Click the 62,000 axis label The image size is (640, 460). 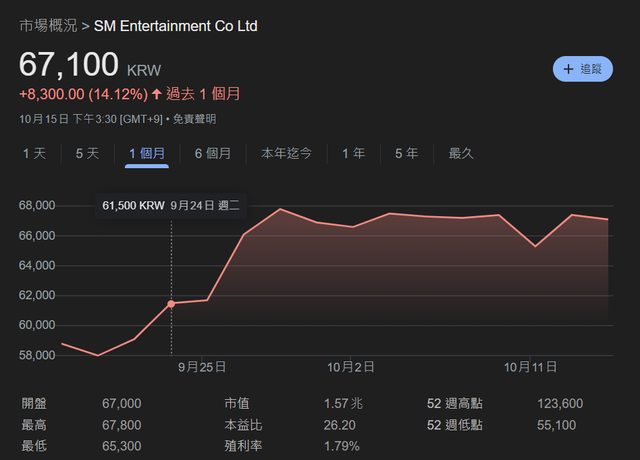[37, 295]
